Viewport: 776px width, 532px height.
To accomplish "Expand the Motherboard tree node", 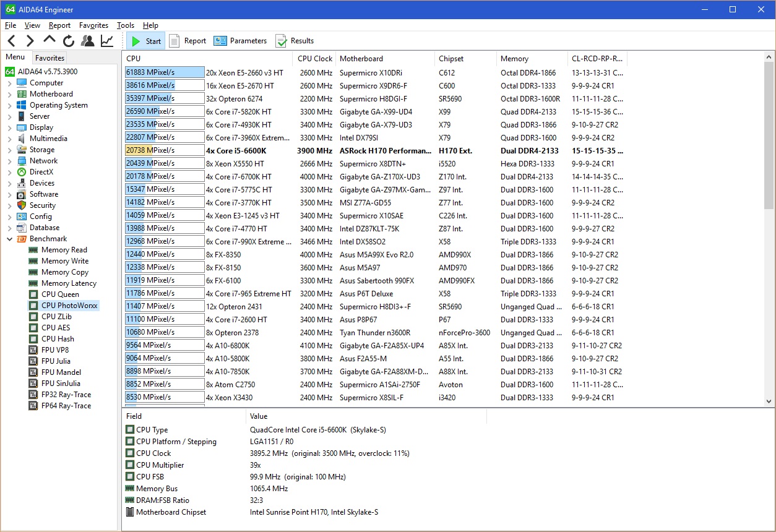I will coord(10,94).
